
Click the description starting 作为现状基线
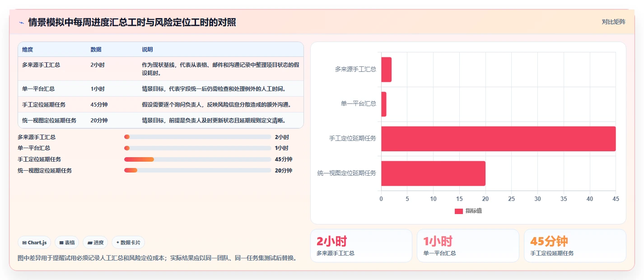220,69
